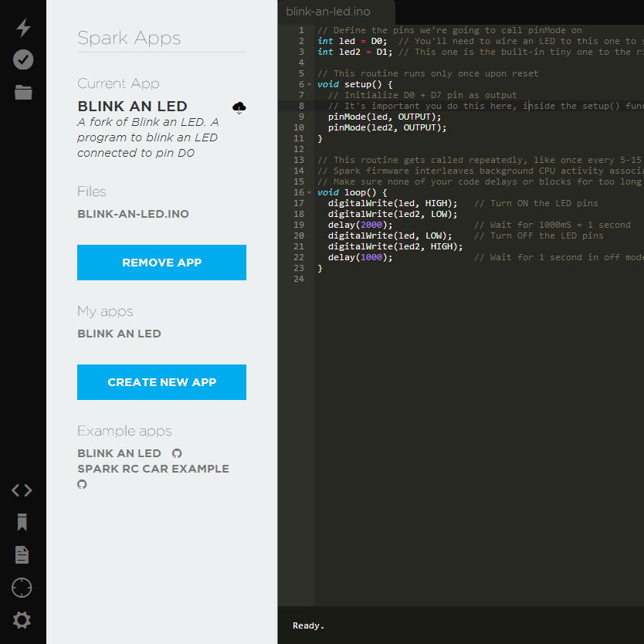Collapse the loop() fold arrow at line 16
644x644 pixels.
(x=310, y=192)
